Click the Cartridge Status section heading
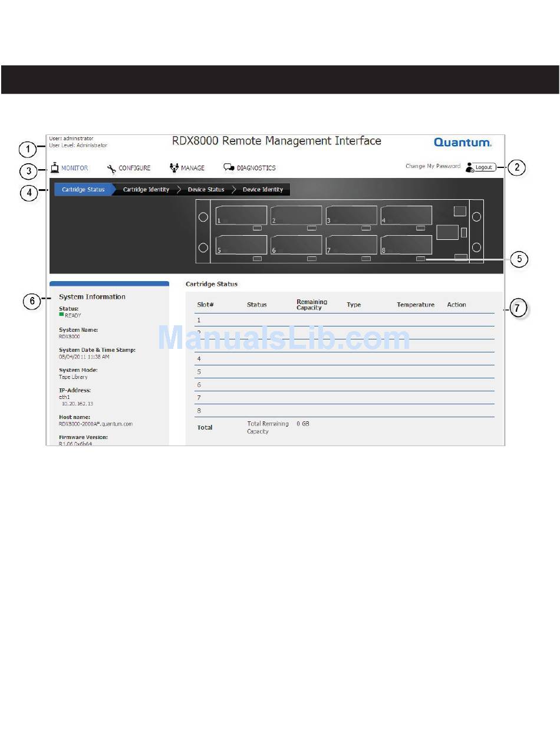The image size is (560, 739). [212, 284]
